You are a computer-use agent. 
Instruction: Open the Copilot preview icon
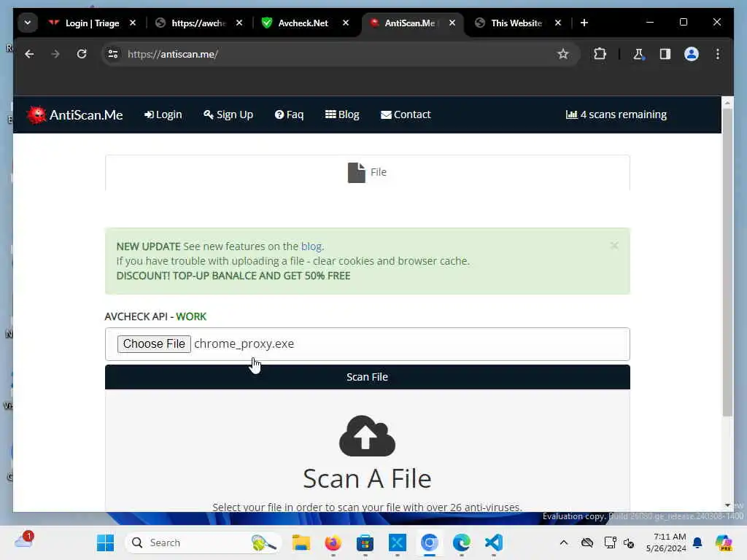click(x=724, y=542)
